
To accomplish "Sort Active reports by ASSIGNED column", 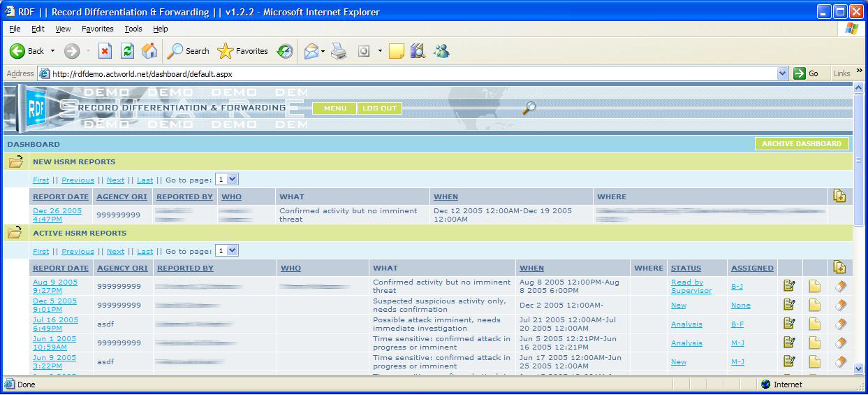I will (752, 268).
